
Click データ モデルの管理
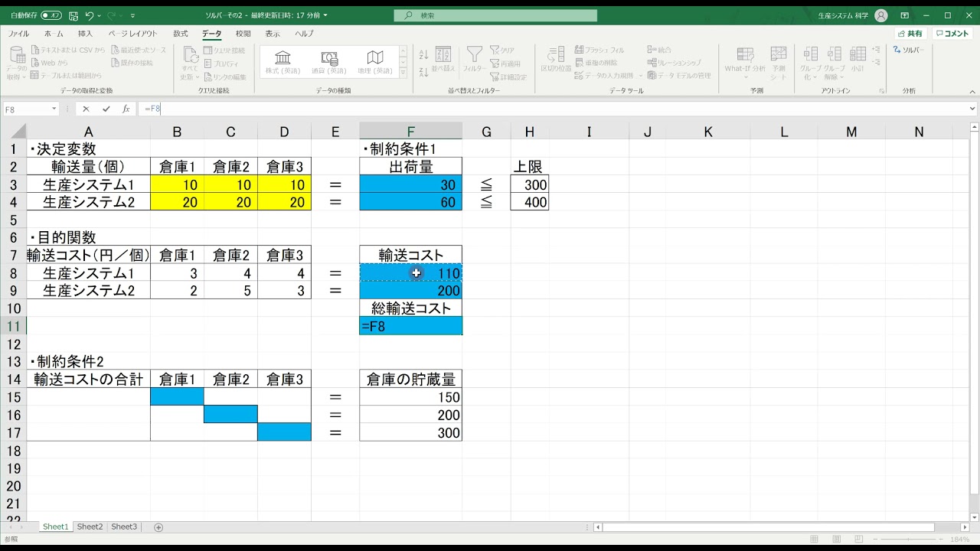click(679, 76)
